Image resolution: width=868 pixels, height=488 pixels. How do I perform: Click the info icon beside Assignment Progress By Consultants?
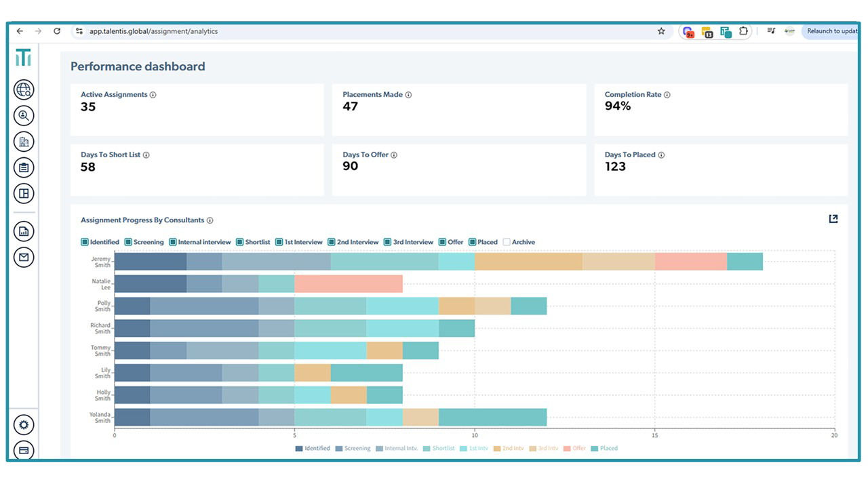210,220
